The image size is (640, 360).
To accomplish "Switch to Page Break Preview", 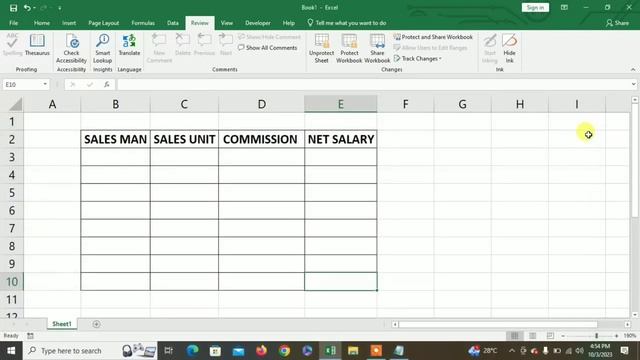I will (550, 336).
